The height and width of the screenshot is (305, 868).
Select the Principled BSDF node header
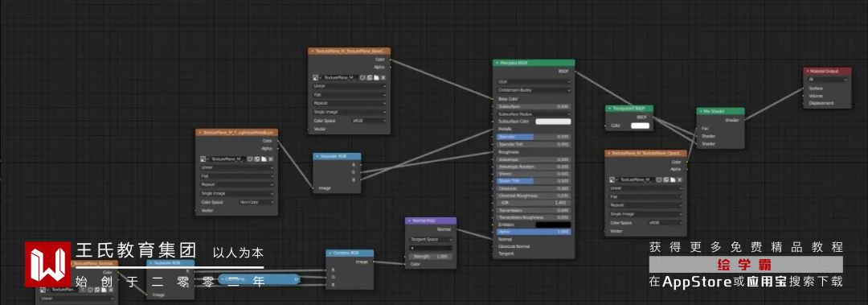534,64
